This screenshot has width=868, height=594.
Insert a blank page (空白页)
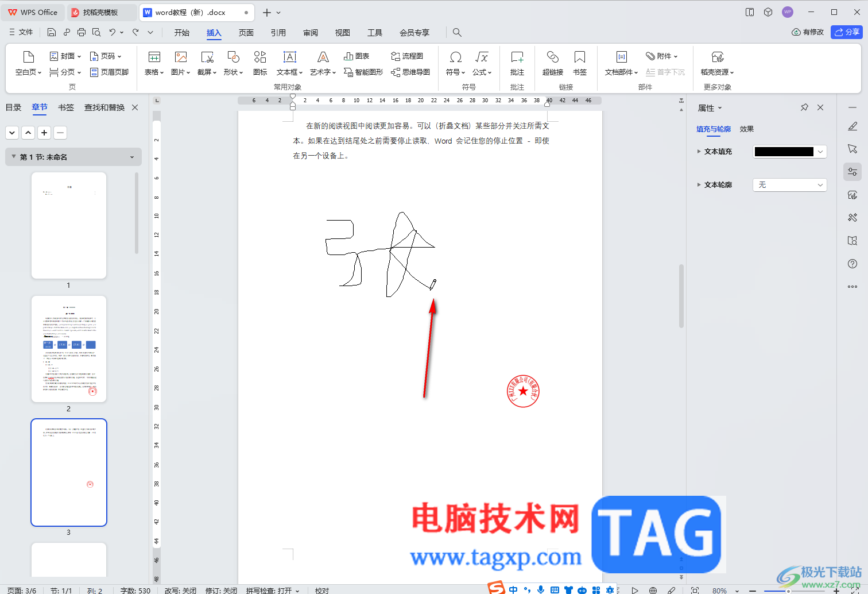click(x=28, y=63)
